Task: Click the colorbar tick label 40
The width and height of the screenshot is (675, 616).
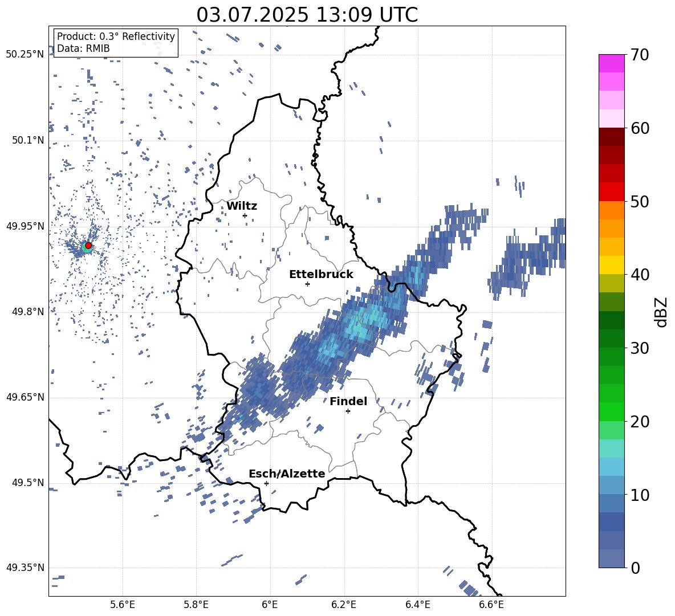Action: pyautogui.click(x=639, y=275)
